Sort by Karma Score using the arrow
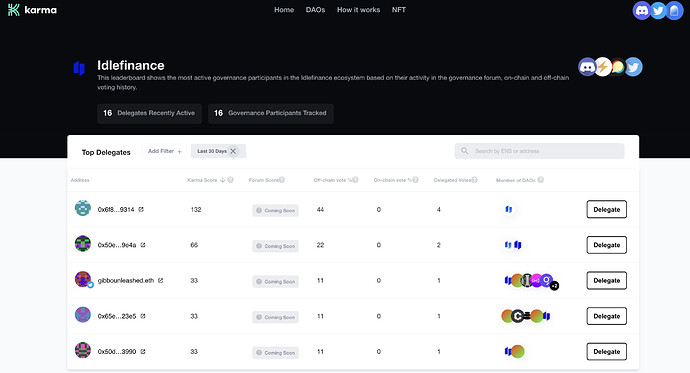The width and height of the screenshot is (690, 373). (x=223, y=180)
